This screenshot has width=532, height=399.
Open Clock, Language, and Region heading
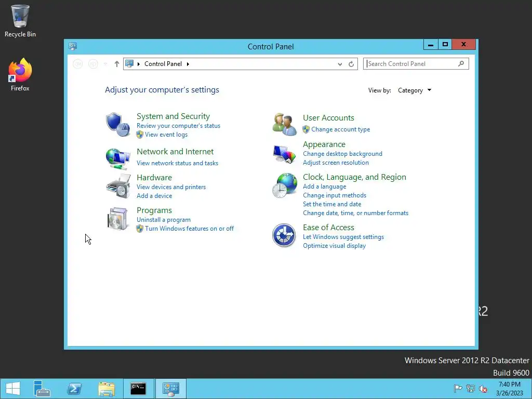click(x=354, y=177)
